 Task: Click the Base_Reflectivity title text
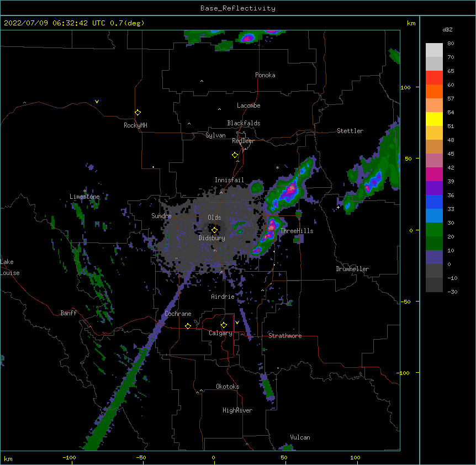point(238,8)
